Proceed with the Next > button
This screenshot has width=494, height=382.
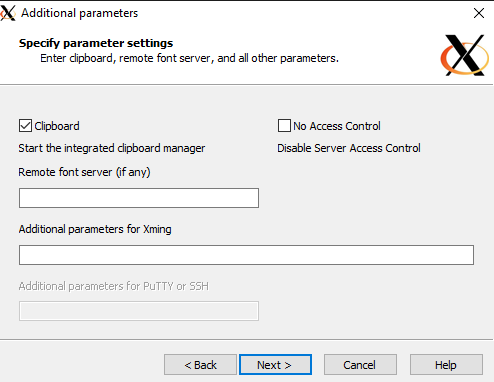tap(275, 365)
